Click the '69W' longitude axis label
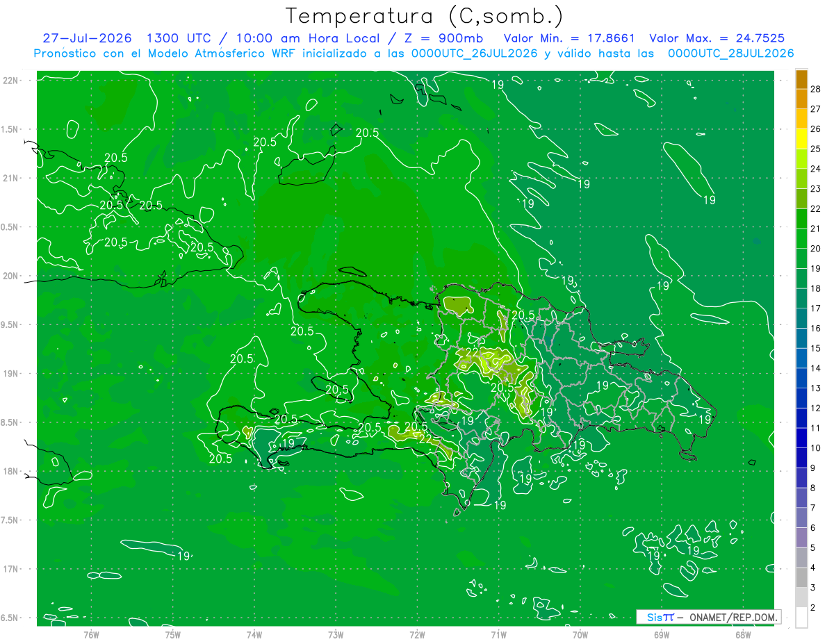The image size is (834, 644). [x=662, y=635]
